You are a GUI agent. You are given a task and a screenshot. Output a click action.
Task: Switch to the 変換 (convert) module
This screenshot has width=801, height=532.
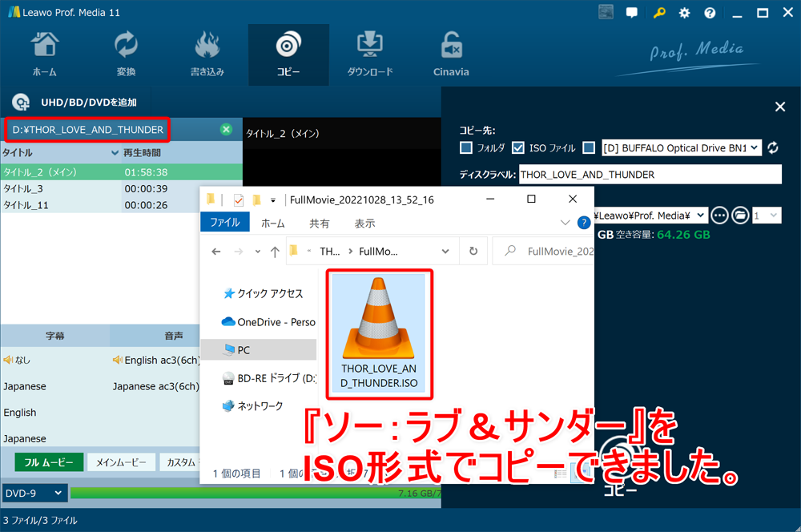tap(126, 54)
